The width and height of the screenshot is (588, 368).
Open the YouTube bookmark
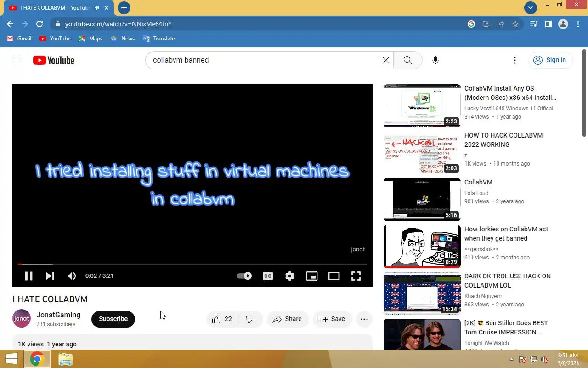click(x=55, y=39)
